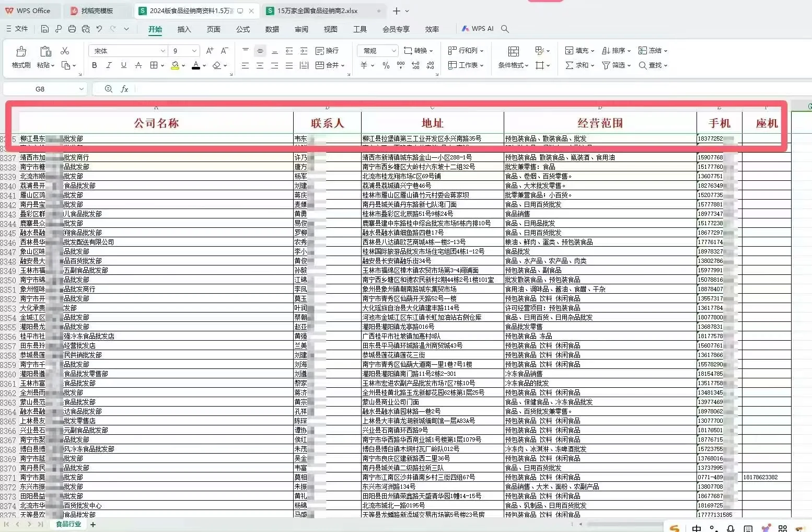Viewport: 812px width, 532px height.
Task: Open the AutoSum 求和 function
Action: (578, 65)
